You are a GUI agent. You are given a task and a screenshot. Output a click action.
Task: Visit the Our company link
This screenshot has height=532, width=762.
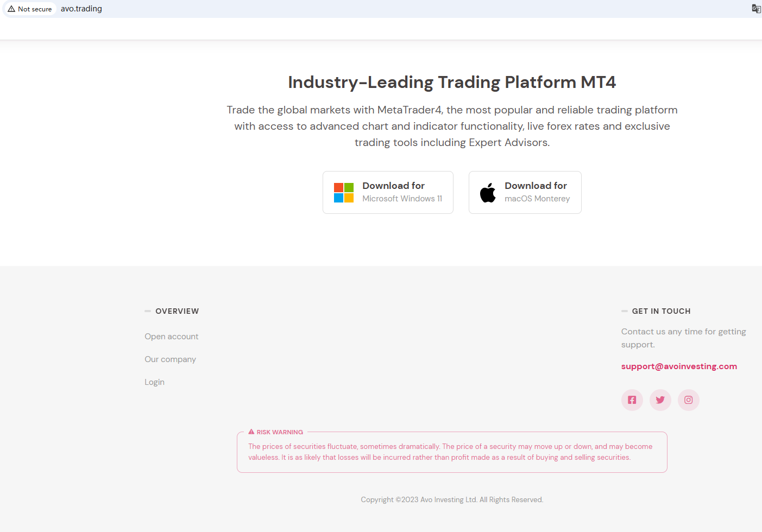coord(171,359)
